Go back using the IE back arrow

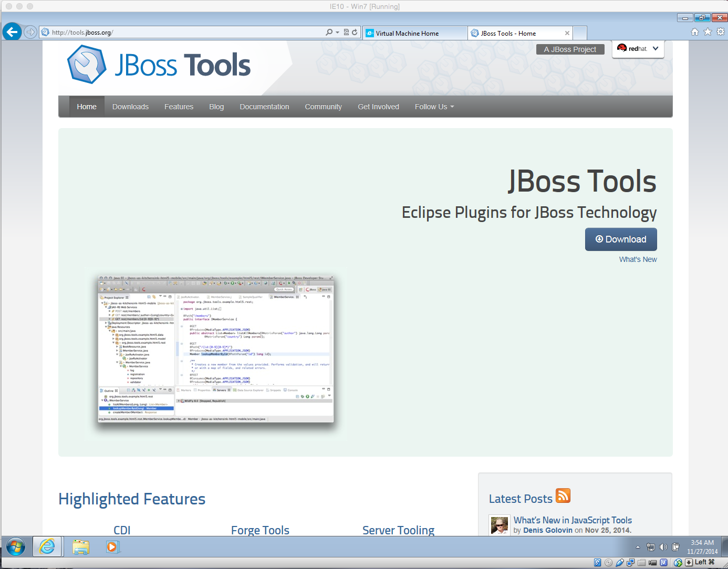point(12,32)
